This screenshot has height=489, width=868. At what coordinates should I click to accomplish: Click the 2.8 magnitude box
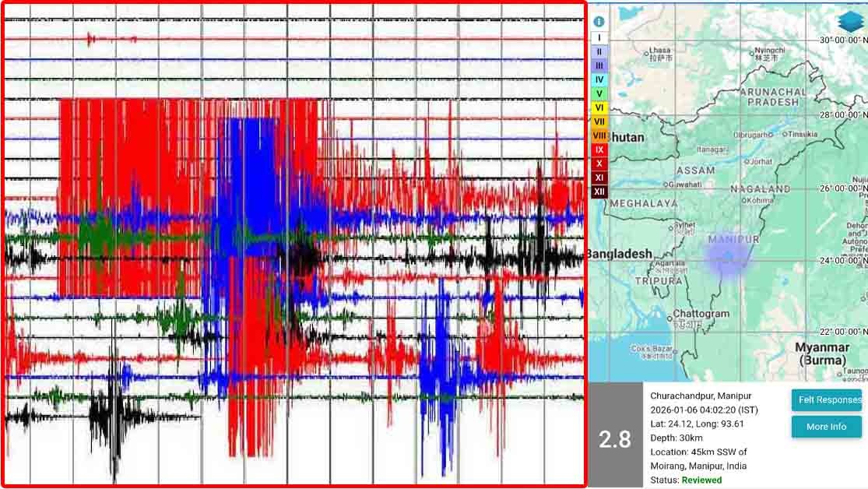tap(614, 439)
